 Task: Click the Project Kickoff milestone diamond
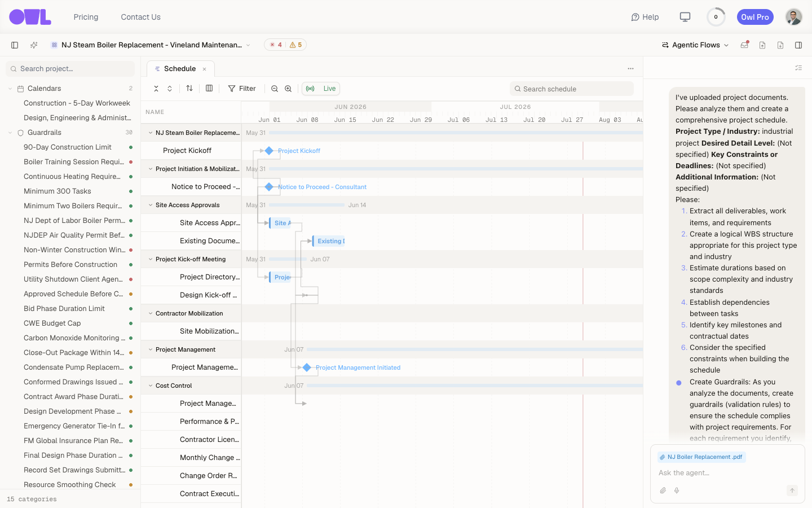(269, 151)
